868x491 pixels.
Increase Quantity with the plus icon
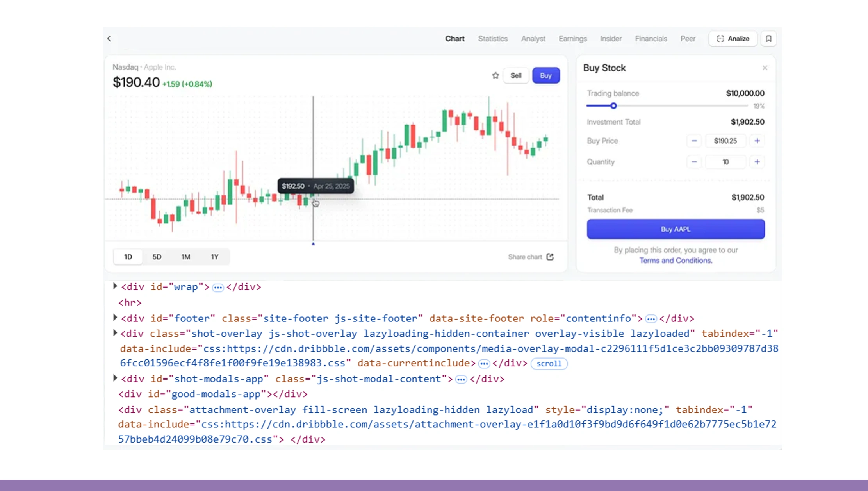757,162
